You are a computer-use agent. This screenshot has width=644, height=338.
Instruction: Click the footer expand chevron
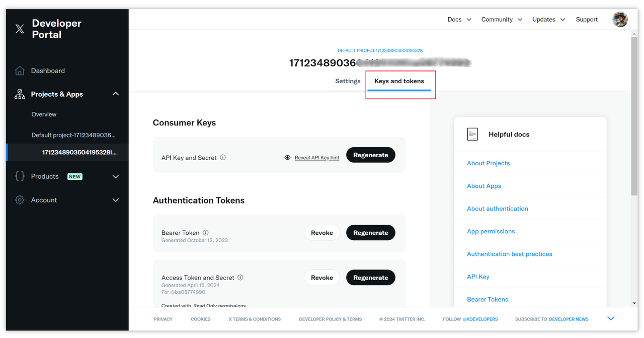(x=611, y=318)
